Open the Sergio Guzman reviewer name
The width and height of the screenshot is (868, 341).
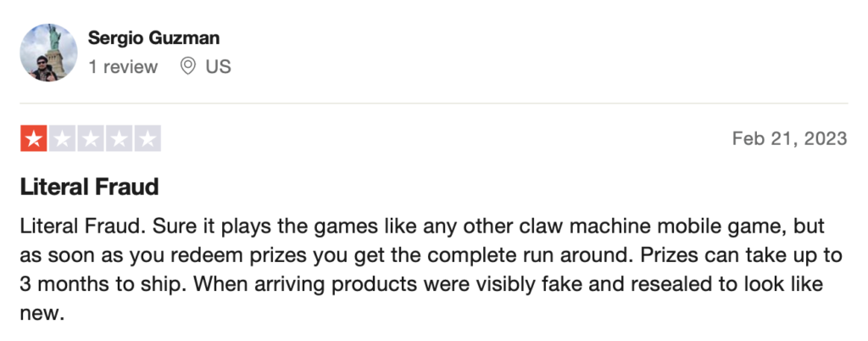154,38
